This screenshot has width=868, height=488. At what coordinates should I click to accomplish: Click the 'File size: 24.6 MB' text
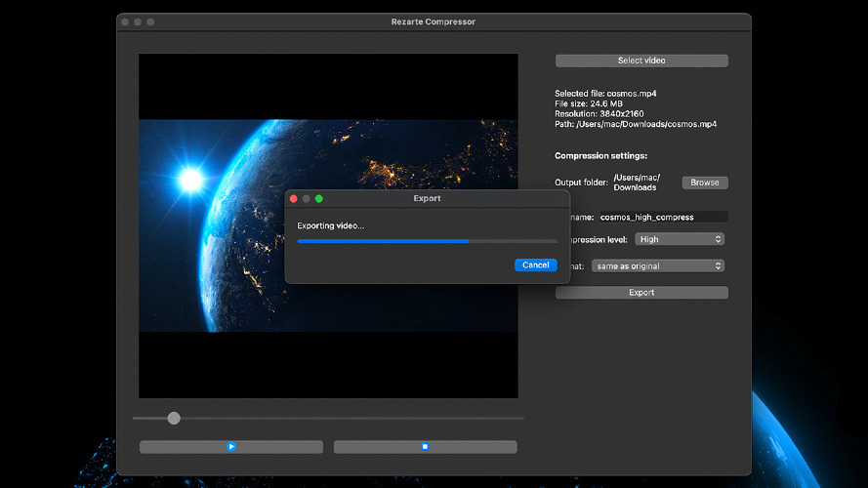coord(589,103)
